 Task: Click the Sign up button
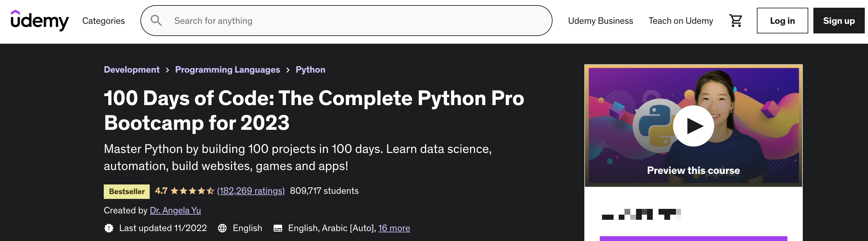coord(839,21)
